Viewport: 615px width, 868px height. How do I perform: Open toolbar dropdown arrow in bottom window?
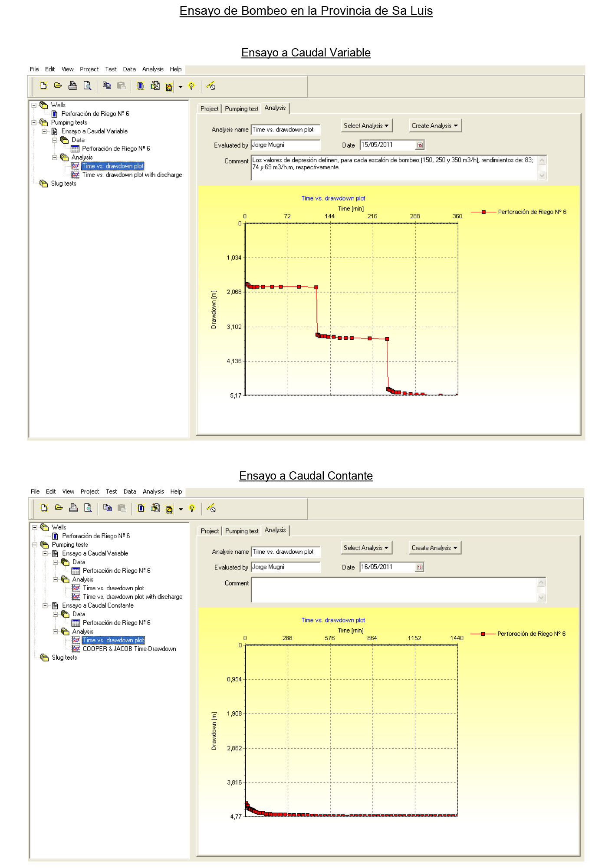tap(181, 509)
